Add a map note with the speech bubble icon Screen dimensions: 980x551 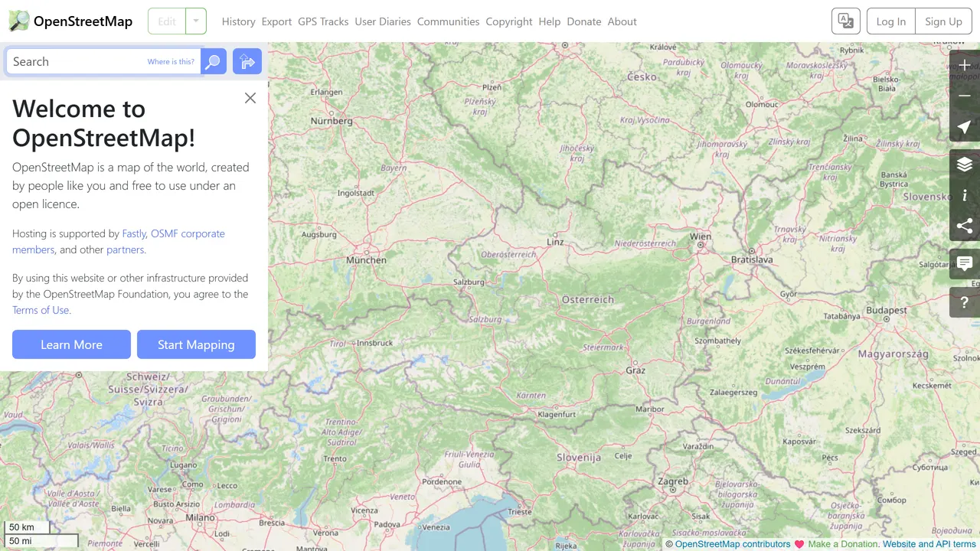[965, 264]
